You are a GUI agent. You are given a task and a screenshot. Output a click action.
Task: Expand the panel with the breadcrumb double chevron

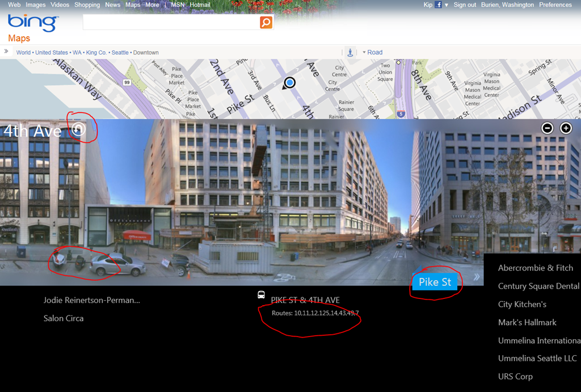click(x=6, y=52)
